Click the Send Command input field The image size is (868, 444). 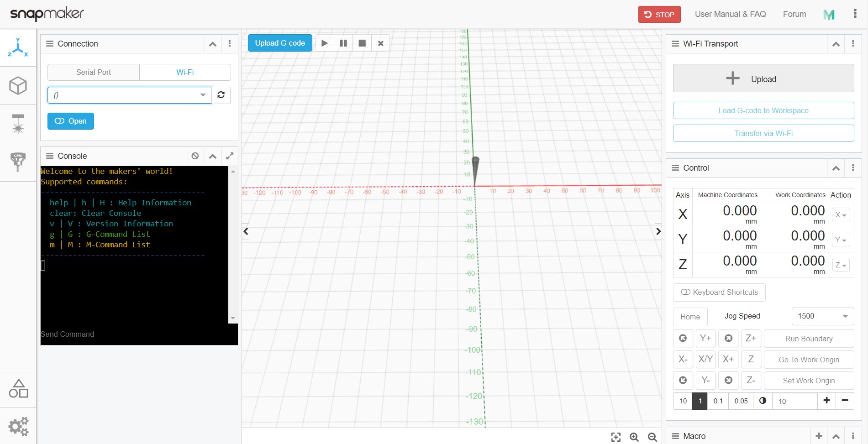point(137,334)
